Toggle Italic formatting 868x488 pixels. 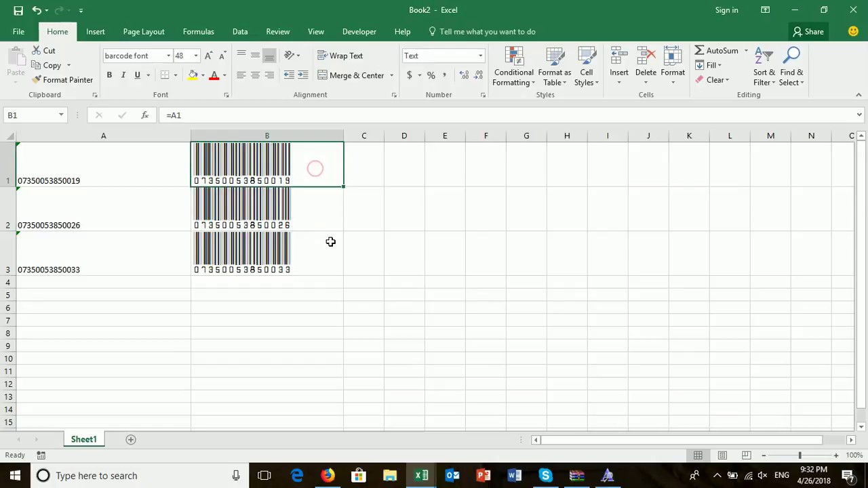pyautogui.click(x=123, y=75)
